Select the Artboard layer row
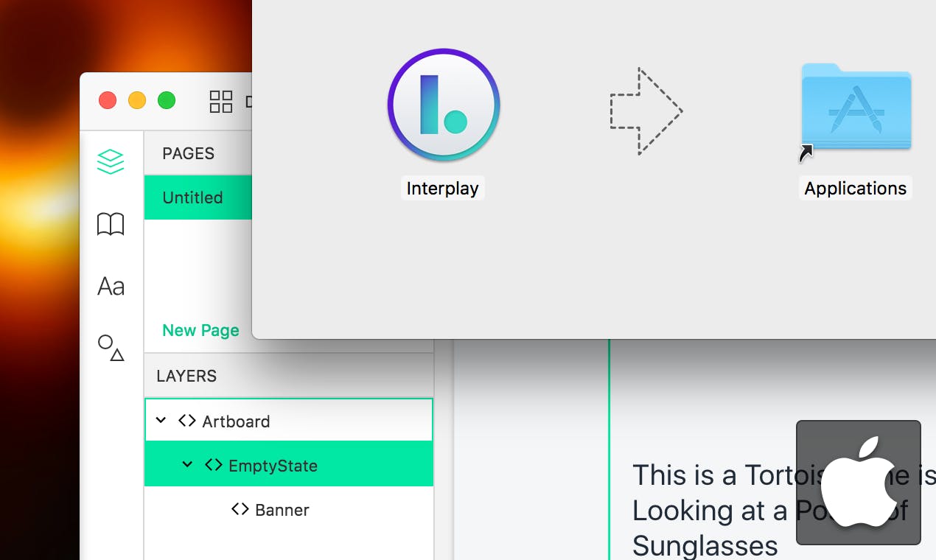 pyautogui.click(x=289, y=421)
